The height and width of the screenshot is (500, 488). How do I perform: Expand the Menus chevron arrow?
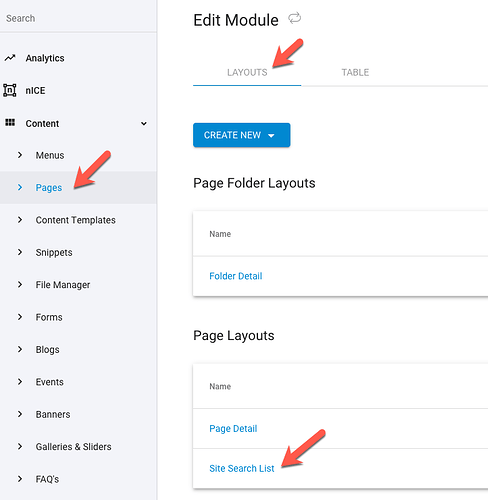(20, 155)
